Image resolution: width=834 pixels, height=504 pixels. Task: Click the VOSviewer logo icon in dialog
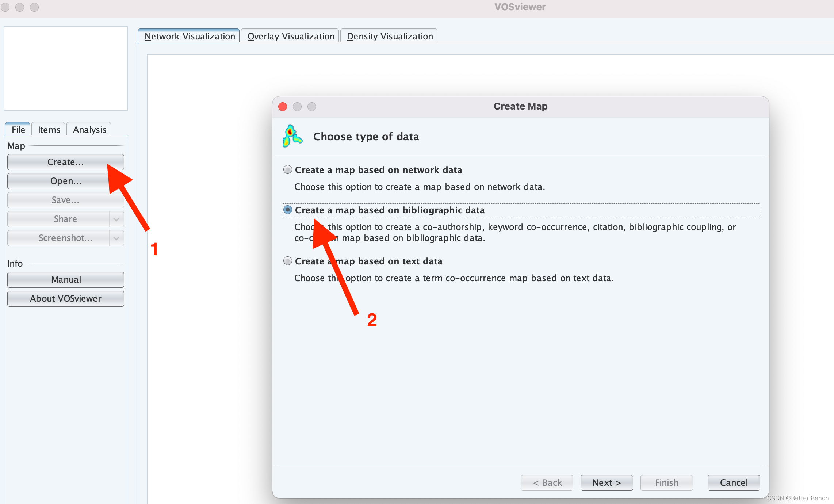tap(292, 136)
